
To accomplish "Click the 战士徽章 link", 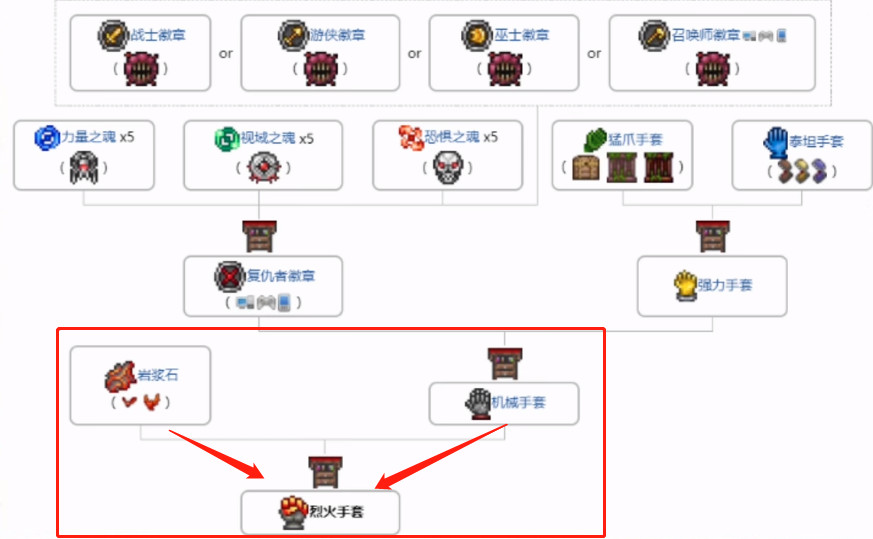I will [158, 35].
